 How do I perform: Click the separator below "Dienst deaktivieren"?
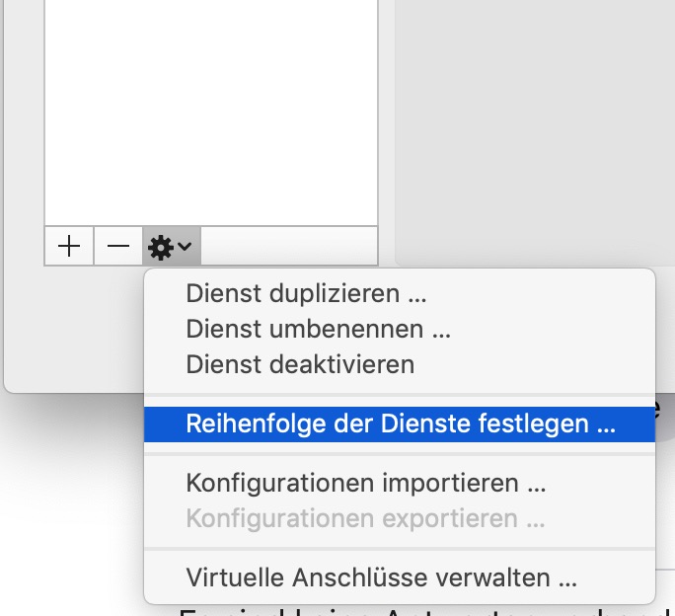click(400, 395)
